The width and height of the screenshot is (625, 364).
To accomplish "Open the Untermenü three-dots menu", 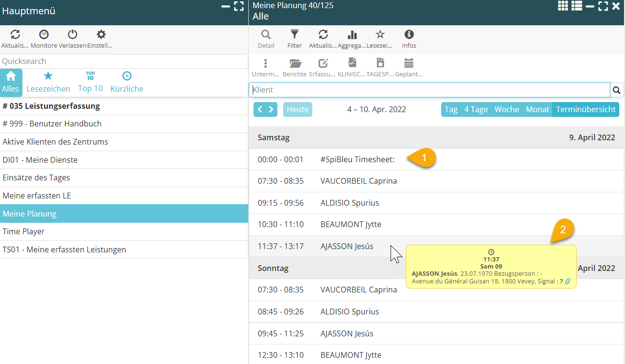I will point(265,63).
